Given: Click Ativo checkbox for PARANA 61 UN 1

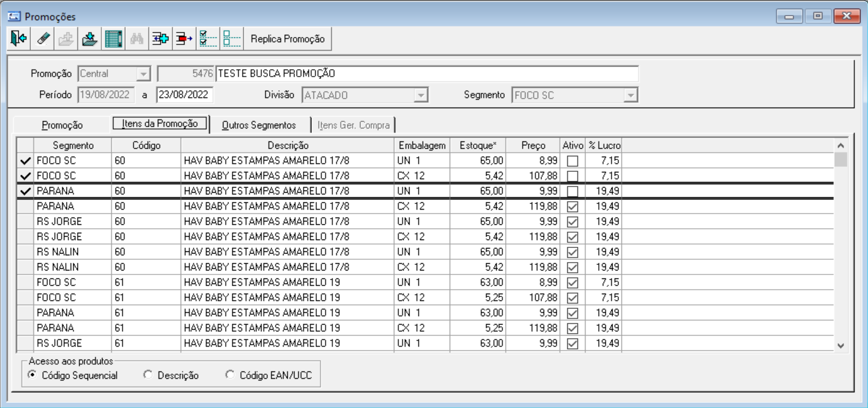Looking at the screenshot, I should (572, 313).
